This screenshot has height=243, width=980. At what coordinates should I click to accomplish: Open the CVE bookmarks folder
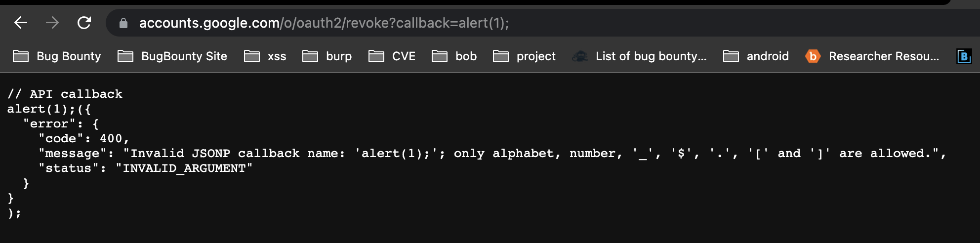[392, 56]
